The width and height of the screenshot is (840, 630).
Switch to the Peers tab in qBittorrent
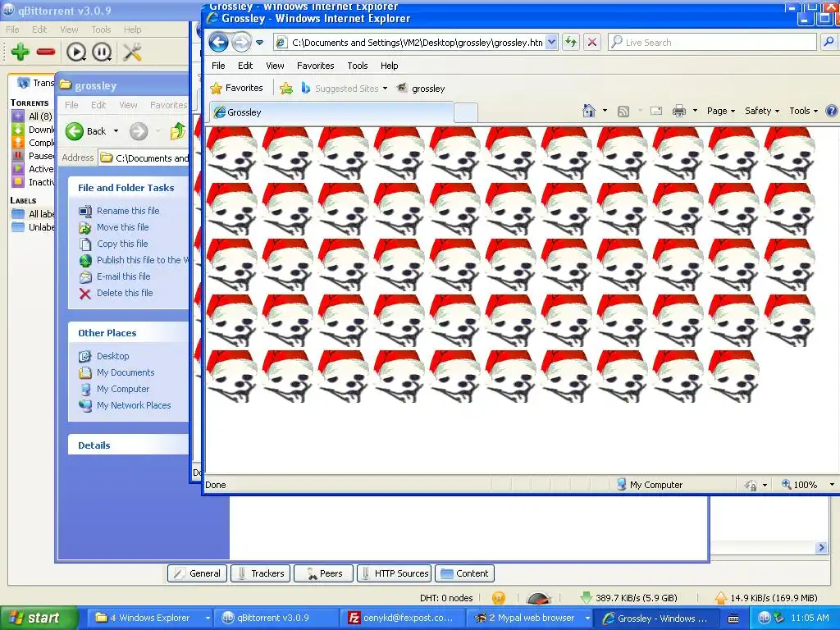point(323,573)
